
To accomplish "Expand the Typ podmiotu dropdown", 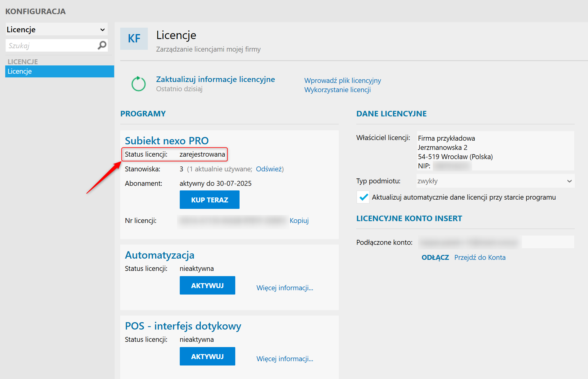I will click(x=495, y=181).
